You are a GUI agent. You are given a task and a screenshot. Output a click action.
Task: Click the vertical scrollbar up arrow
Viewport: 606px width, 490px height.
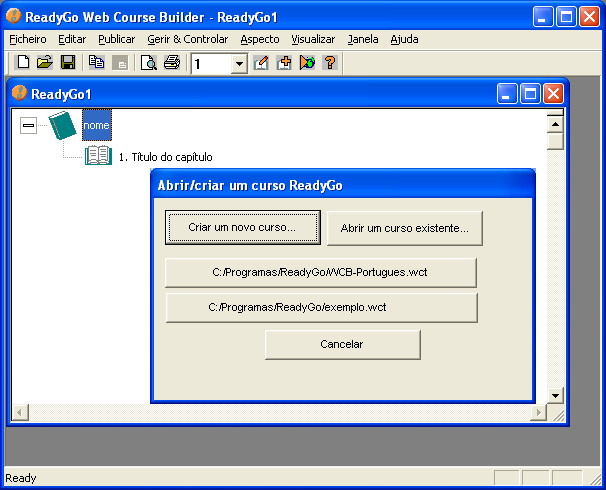click(555, 123)
